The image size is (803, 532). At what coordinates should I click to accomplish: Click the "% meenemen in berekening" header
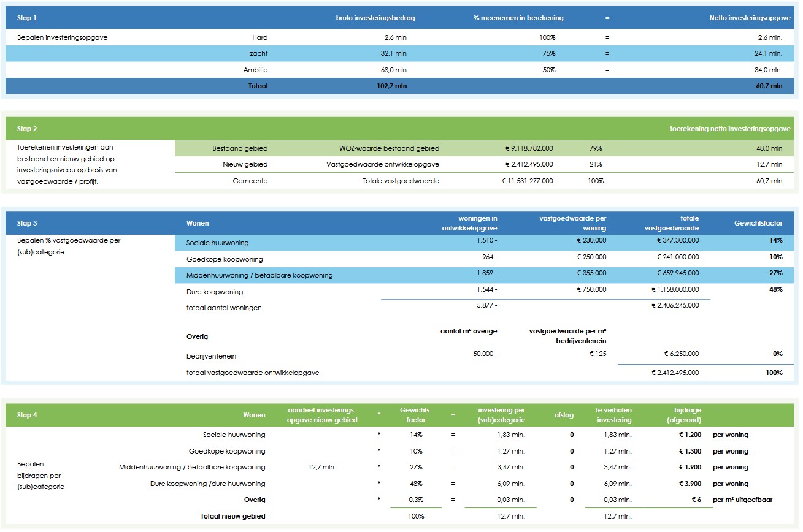coord(518,18)
